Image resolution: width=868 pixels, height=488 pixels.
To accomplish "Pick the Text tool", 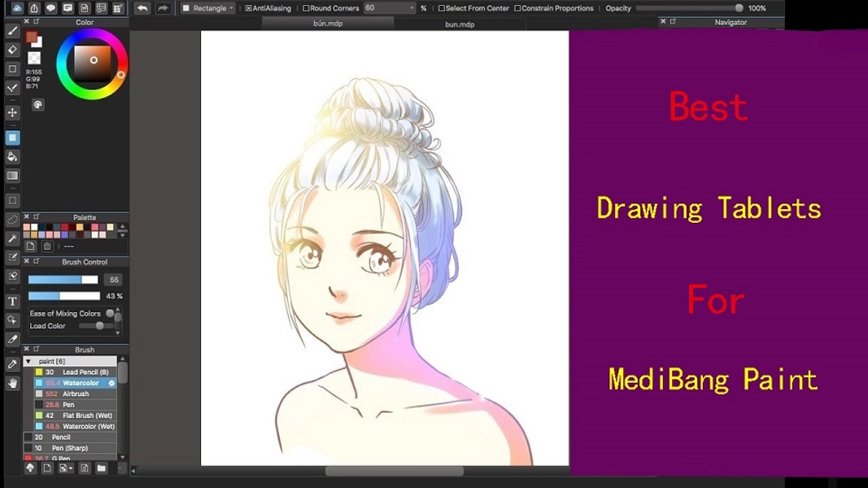I will tap(11, 302).
